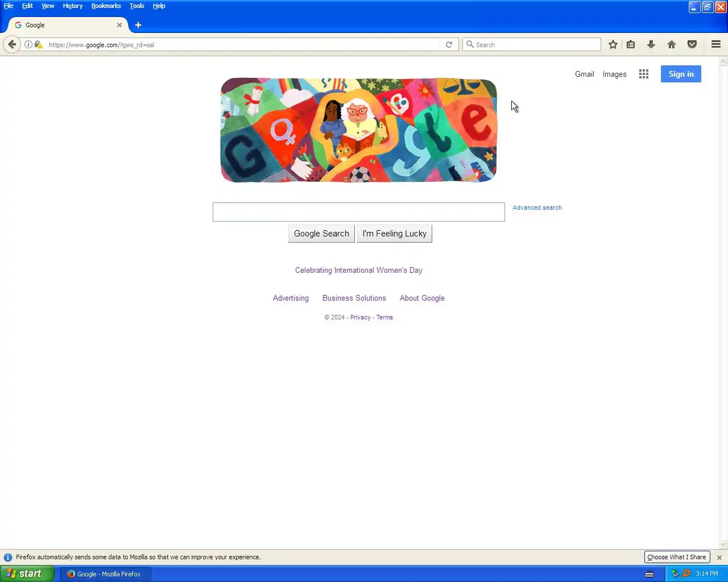Click the Firefox toolbar Search box

pos(532,44)
